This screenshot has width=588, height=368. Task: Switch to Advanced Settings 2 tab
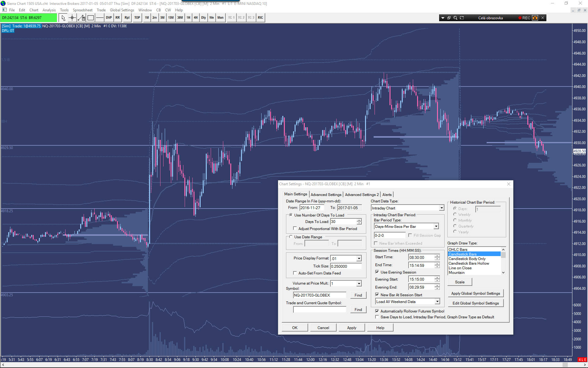pos(362,195)
